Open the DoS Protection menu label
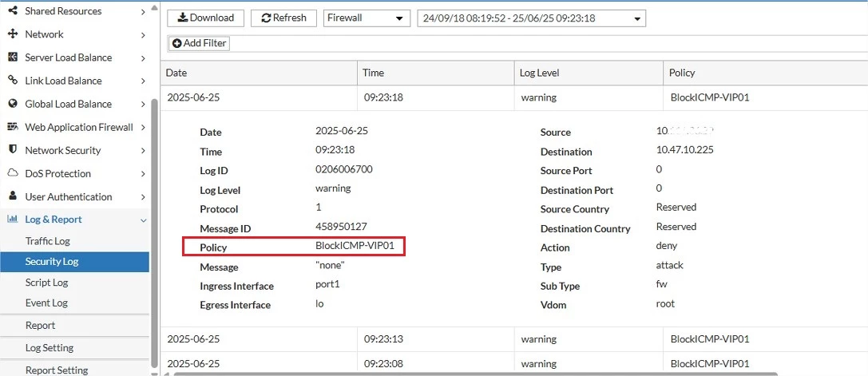Image resolution: width=868 pixels, height=376 pixels. (x=57, y=174)
